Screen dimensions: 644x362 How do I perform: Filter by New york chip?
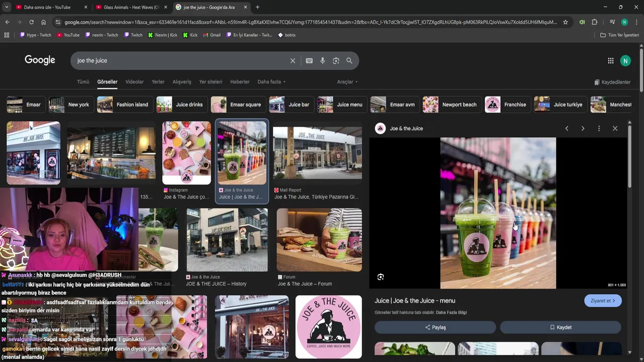[x=71, y=105]
